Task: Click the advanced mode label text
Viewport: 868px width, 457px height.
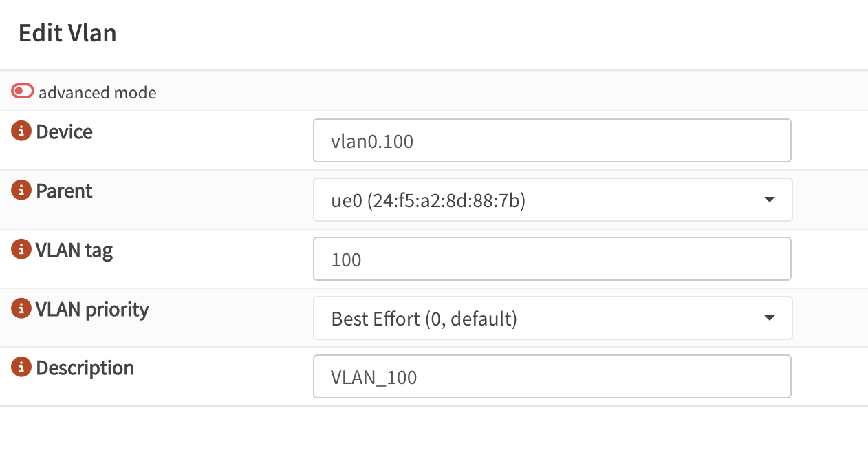Action: point(97,92)
